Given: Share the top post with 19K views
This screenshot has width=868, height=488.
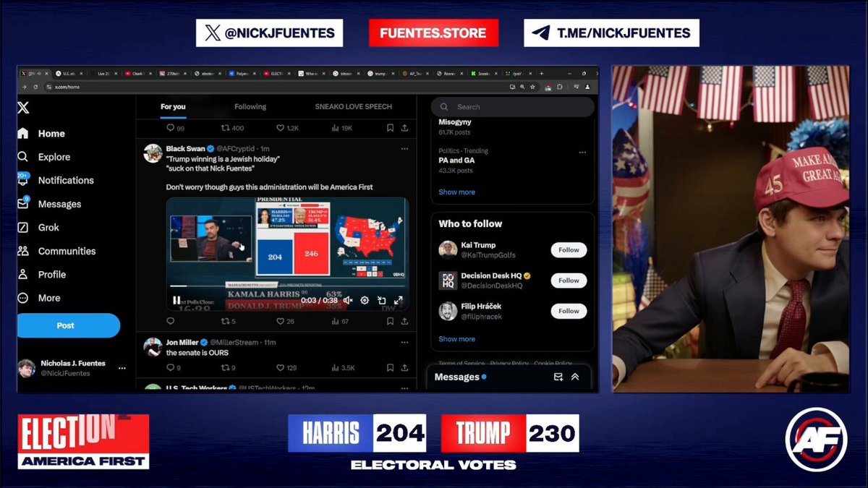Looking at the screenshot, I should pyautogui.click(x=404, y=128).
